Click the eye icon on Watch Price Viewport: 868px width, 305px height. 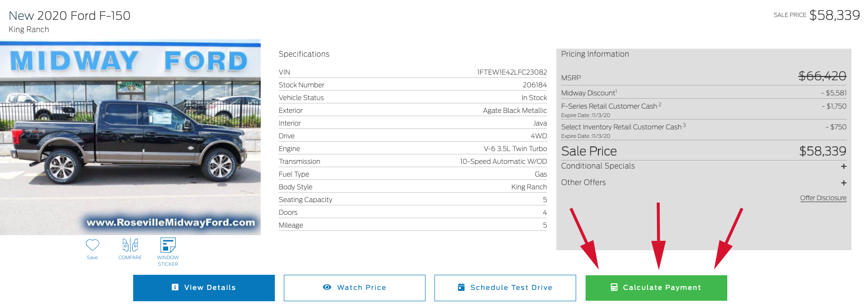(327, 287)
